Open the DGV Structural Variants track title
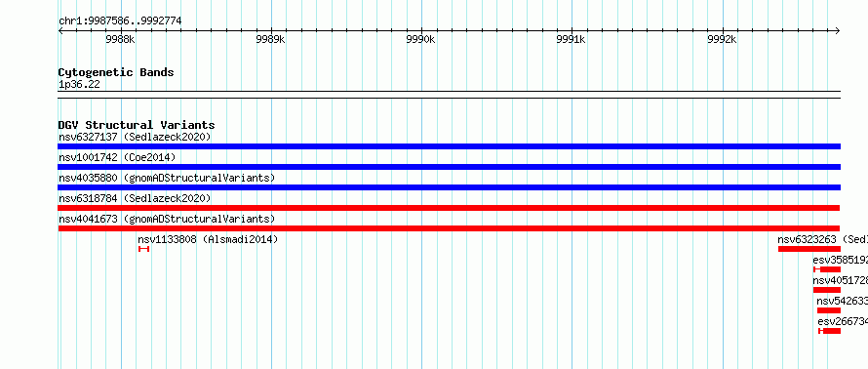Image resolution: width=868 pixels, height=369 pixels. tap(137, 125)
